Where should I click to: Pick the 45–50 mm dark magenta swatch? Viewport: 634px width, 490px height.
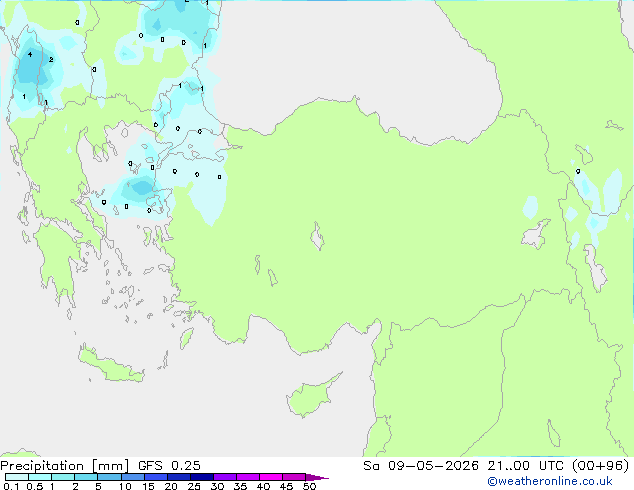pos(294,477)
